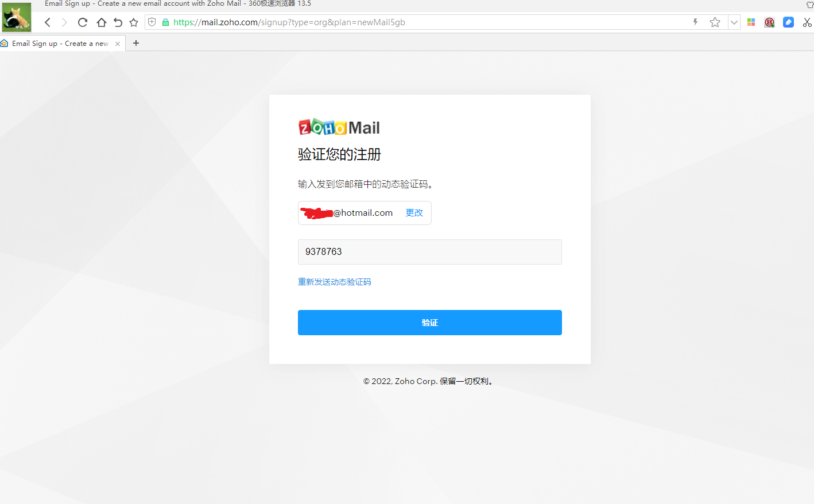
Task: Click 重新发送动态验证码 resend code link
Action: pos(335,282)
